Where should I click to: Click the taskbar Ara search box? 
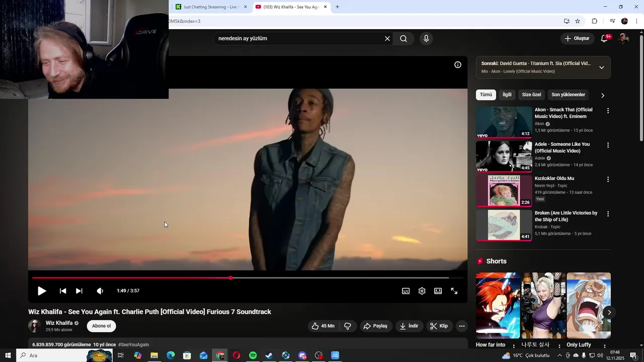[x=64, y=355]
